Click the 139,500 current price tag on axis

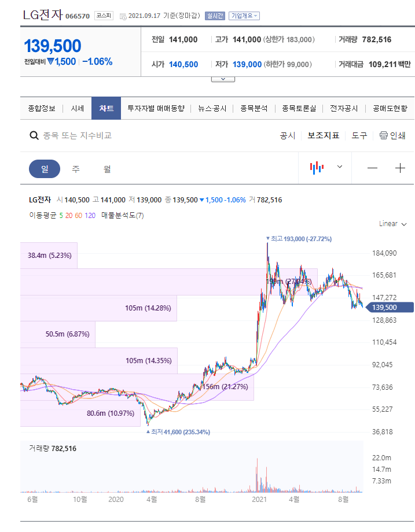389,308
